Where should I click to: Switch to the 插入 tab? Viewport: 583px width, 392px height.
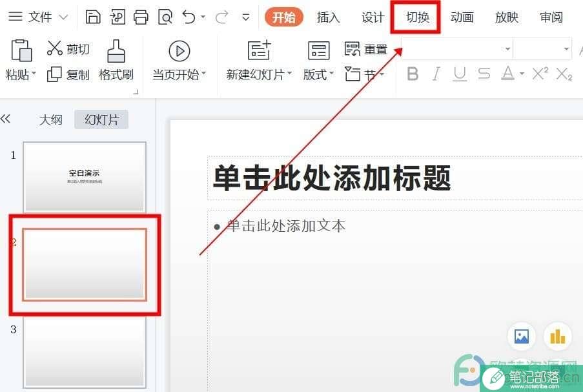tap(329, 17)
